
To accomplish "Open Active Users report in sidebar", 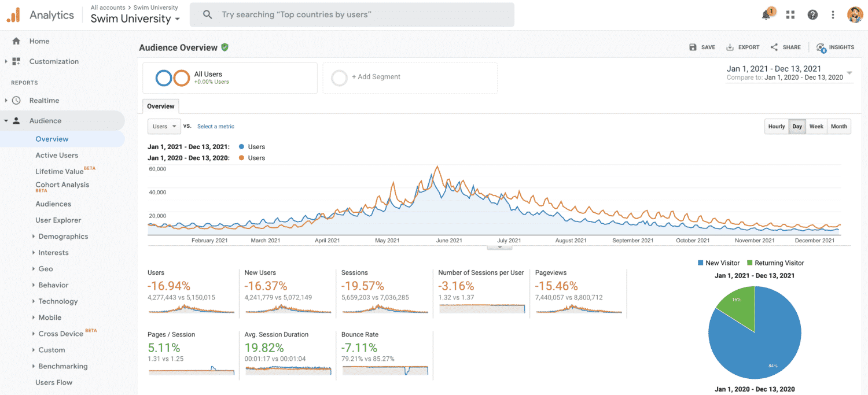I will 57,156.
